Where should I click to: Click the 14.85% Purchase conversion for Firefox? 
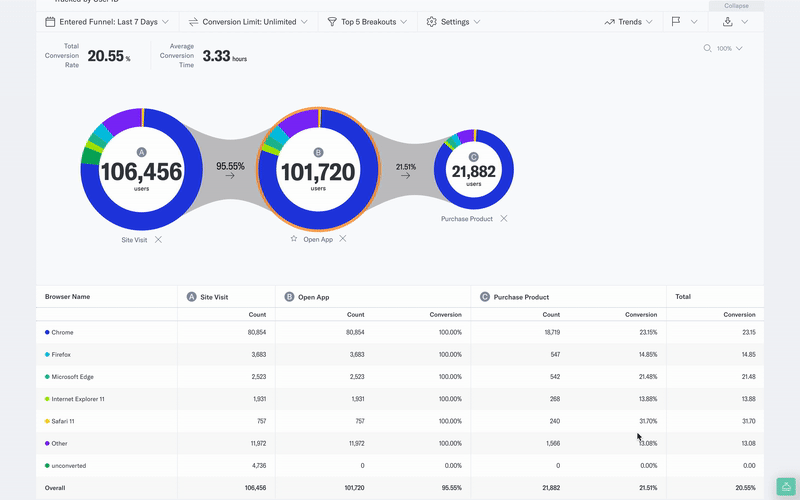(x=648, y=355)
